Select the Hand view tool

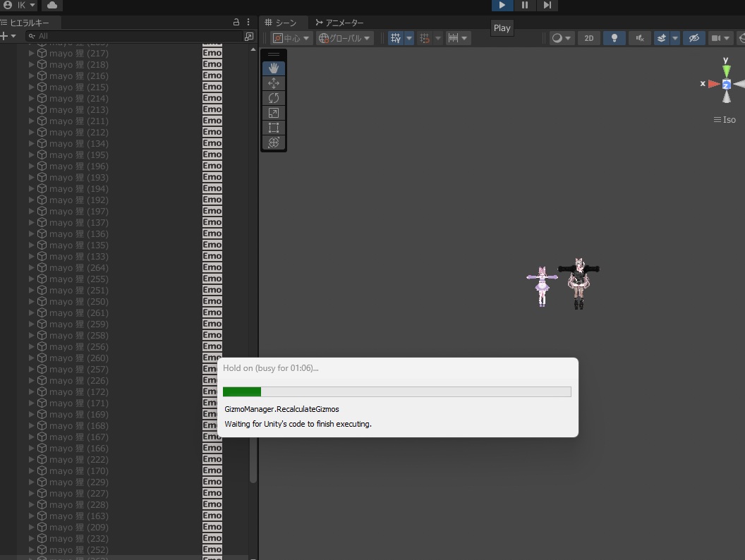(274, 68)
